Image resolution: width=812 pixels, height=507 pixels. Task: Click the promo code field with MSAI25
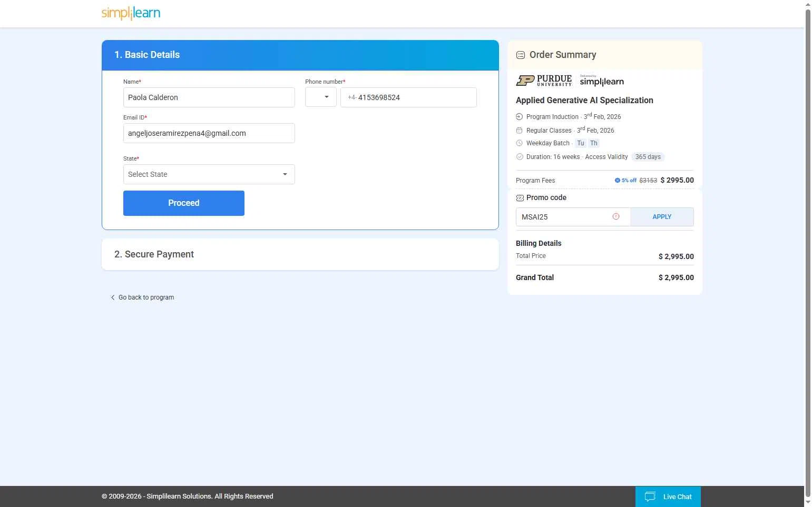click(x=573, y=217)
